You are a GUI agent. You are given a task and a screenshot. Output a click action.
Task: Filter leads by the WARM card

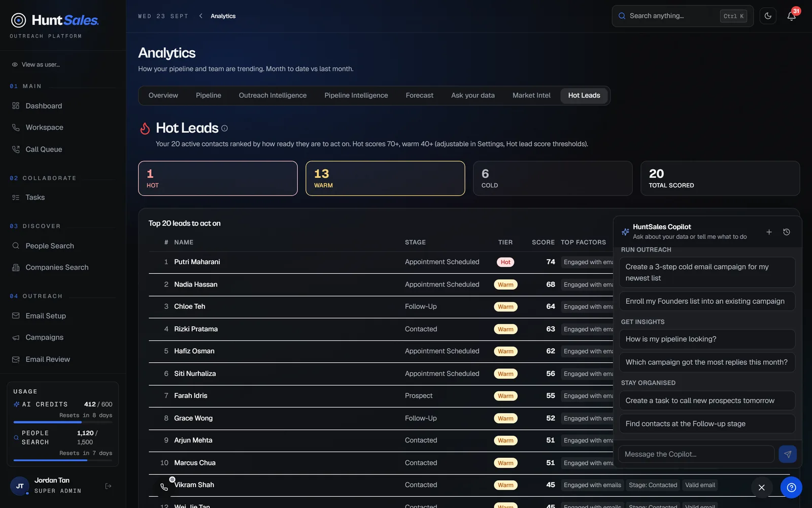385,178
